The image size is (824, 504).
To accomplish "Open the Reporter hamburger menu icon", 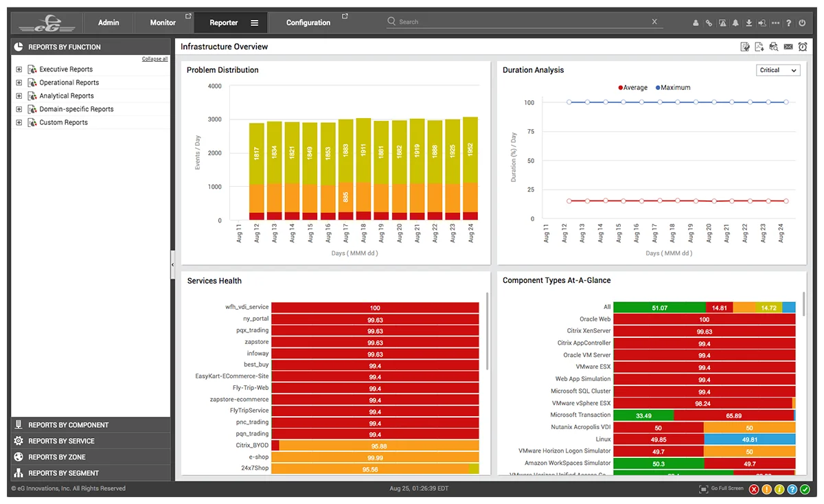I will [255, 23].
